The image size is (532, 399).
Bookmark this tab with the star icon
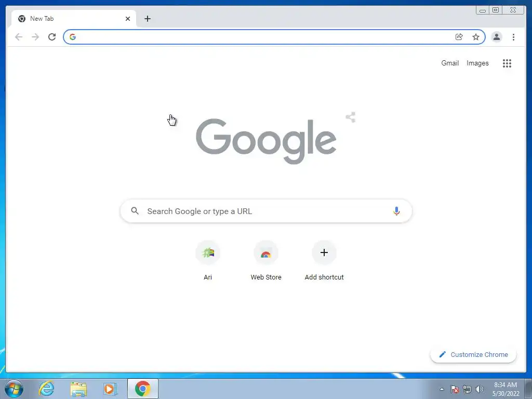pos(476,37)
